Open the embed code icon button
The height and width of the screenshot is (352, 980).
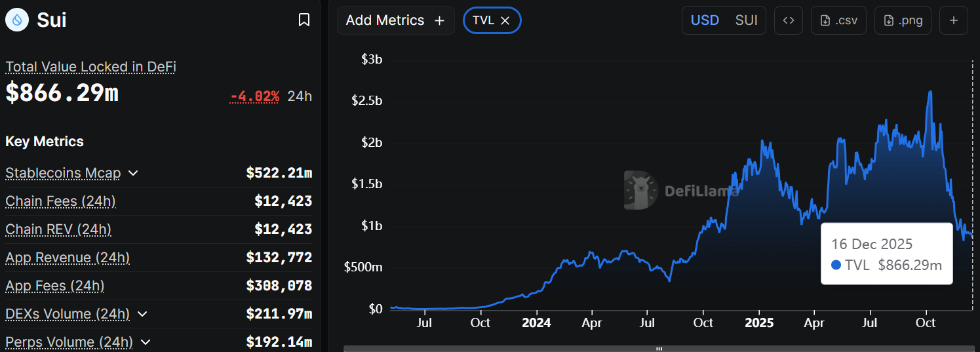[789, 20]
